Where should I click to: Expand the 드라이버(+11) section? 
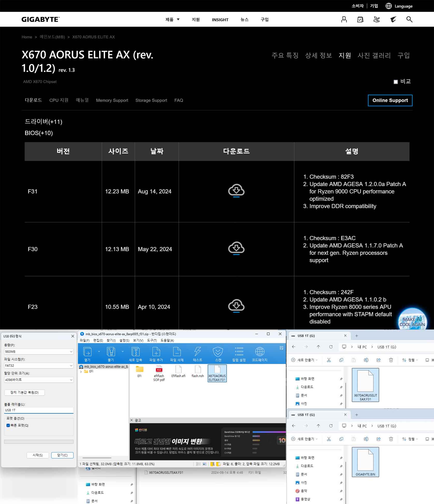(44, 121)
